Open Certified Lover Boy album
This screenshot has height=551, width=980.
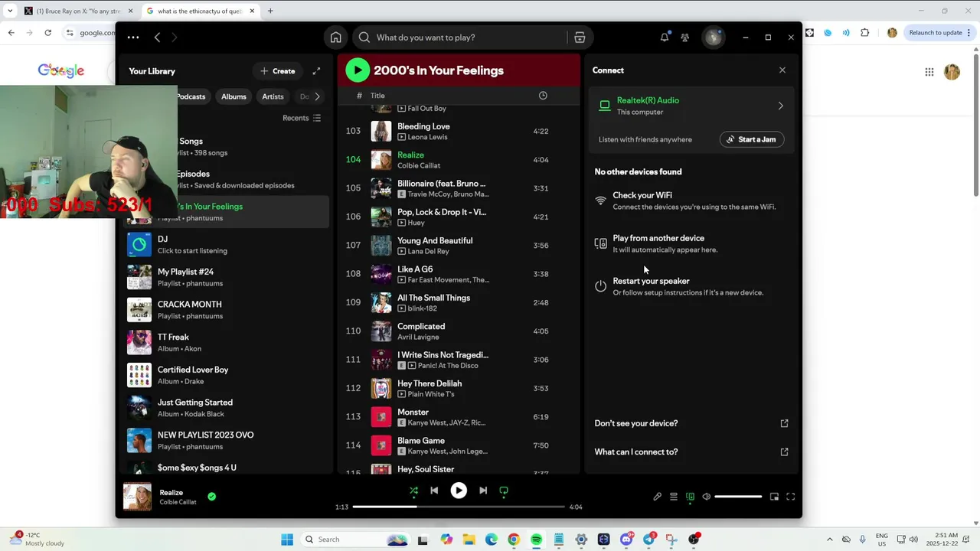tap(227, 375)
